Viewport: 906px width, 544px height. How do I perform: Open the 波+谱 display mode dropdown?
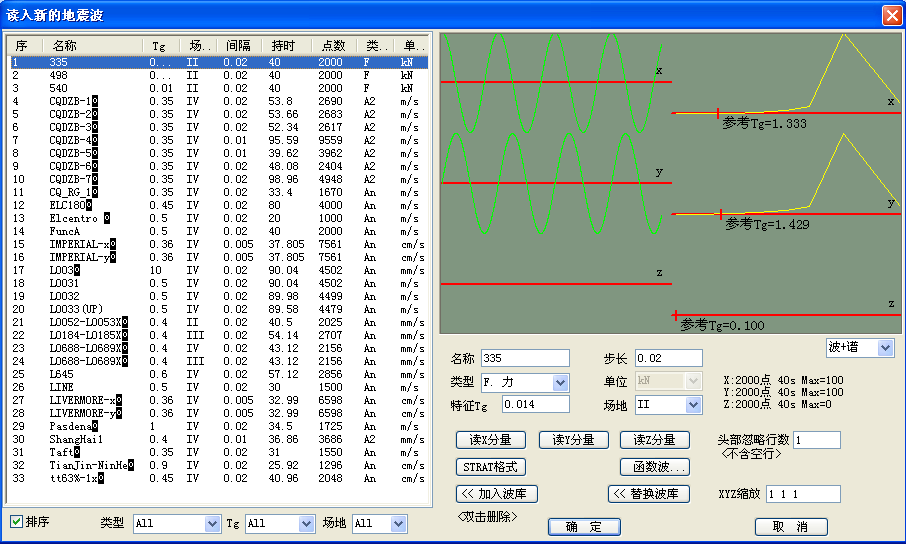click(860, 347)
